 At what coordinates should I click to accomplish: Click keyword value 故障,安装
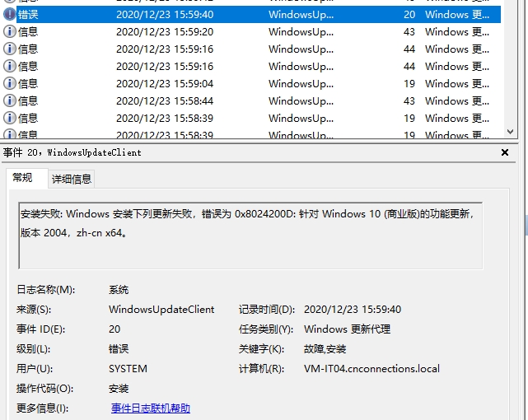click(325, 349)
